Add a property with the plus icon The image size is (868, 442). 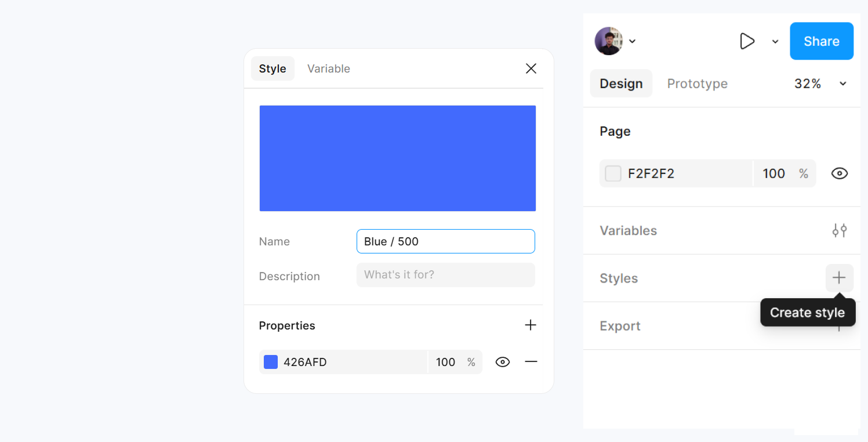(530, 325)
